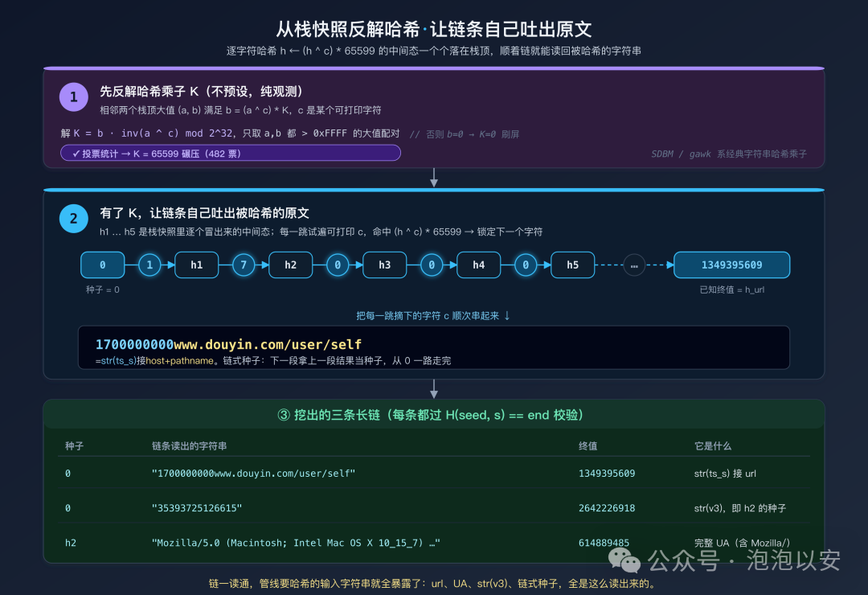Click the '投票统计 → K = 65599' pill
The image size is (868, 595).
click(231, 154)
